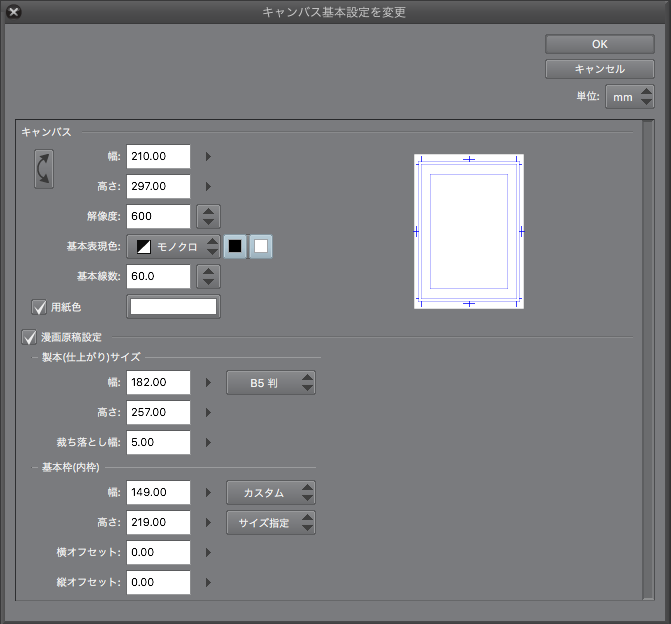Toggle the 用紙色 checkbox
This screenshot has height=624, width=671.
(x=40, y=307)
